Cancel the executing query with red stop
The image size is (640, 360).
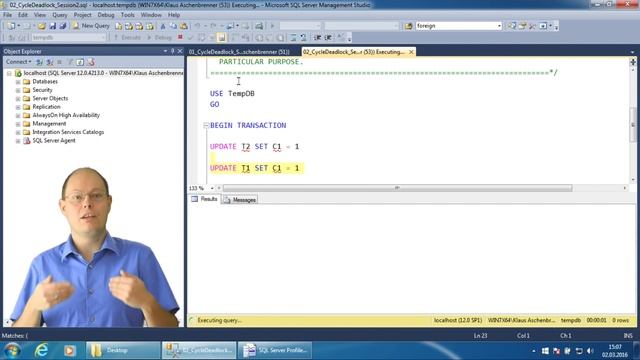pyautogui.click(x=180, y=38)
